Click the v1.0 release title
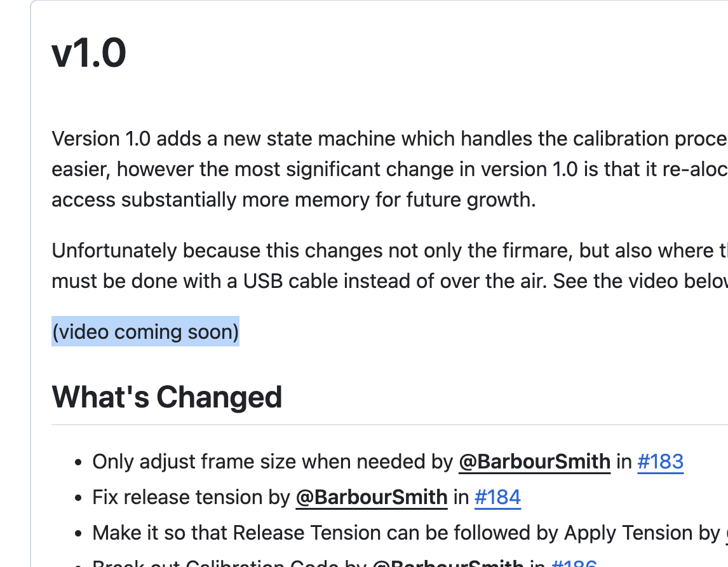The width and height of the screenshot is (728, 567). coord(89,53)
